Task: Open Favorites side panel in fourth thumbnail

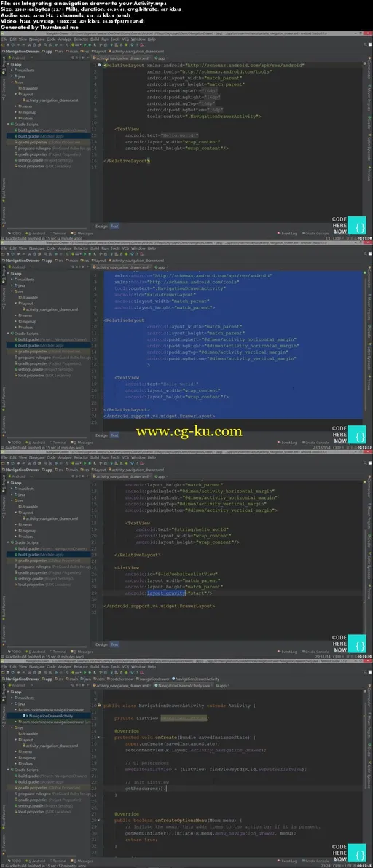Action: tap(3, 844)
